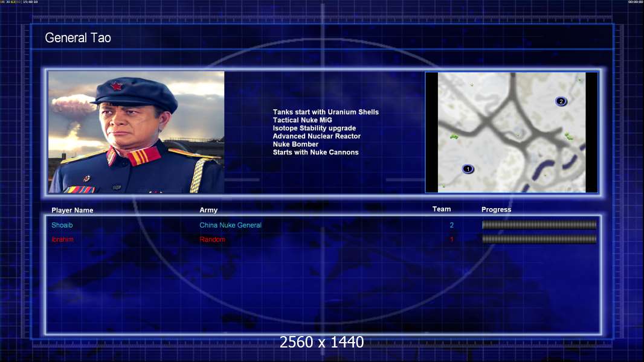Viewport: 644px width, 362px height.
Task: Click Shoaib's loading progress bar
Action: click(x=539, y=225)
